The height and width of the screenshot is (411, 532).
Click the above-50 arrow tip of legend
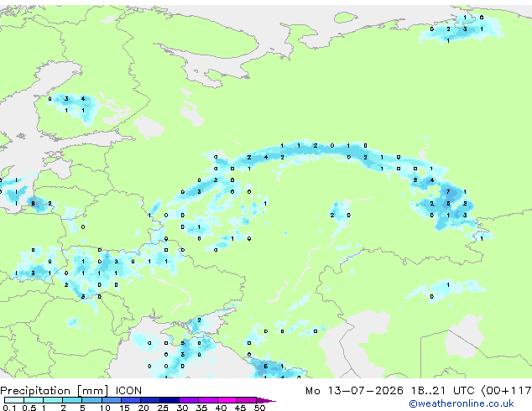pyautogui.click(x=266, y=400)
